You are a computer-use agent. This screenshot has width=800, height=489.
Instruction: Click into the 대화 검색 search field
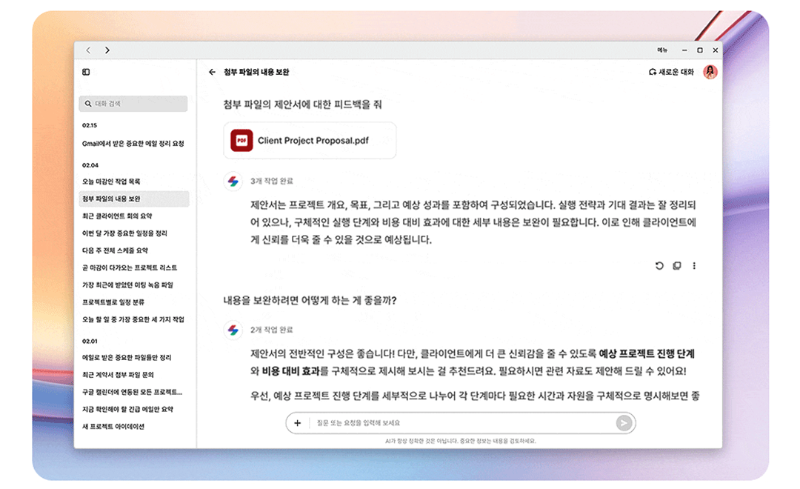(x=133, y=104)
